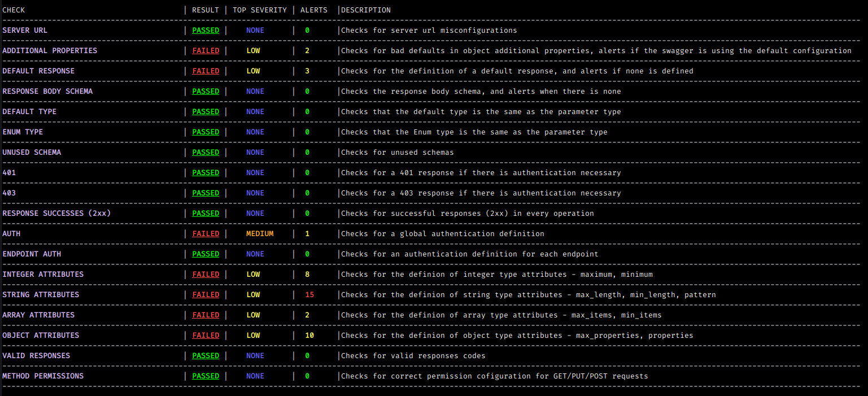
Task: Click FAILED result for OBJECT ATTRIBUTES
Action: tap(206, 336)
